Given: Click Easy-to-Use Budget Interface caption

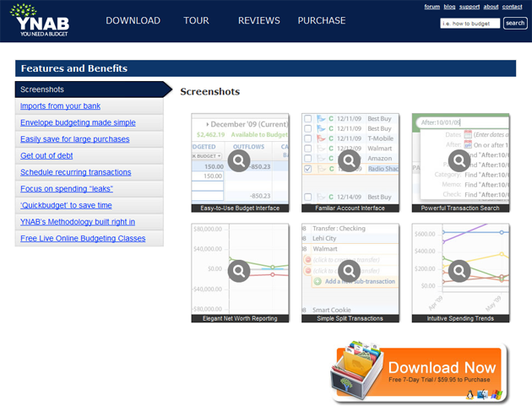Looking at the screenshot, I should (240, 208).
